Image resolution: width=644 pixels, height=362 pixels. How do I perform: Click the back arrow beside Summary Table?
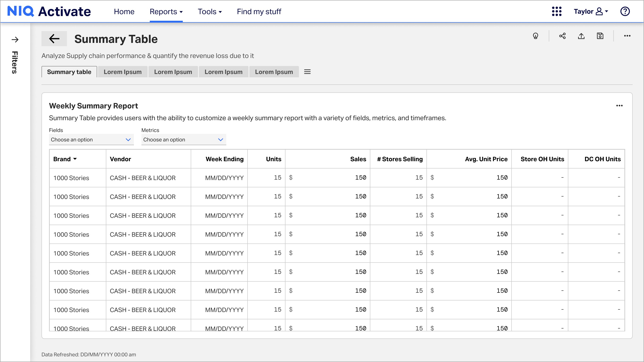coord(54,39)
